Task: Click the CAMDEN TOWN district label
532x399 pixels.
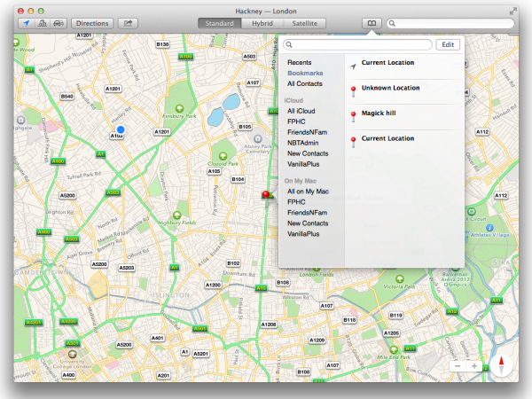Action: coord(43,272)
